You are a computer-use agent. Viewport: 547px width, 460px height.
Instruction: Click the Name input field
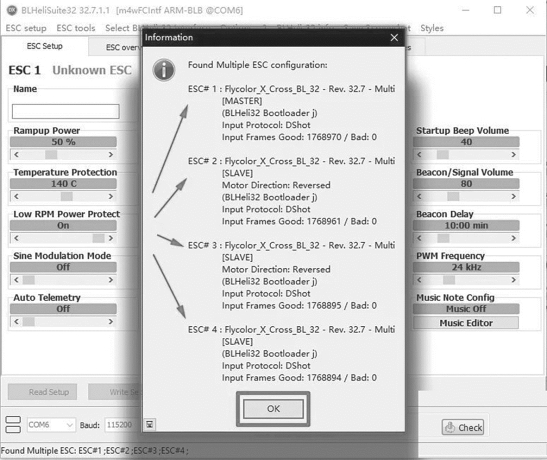[x=66, y=111]
